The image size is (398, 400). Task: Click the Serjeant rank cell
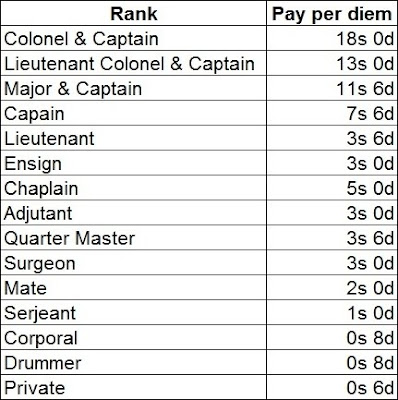133,313
